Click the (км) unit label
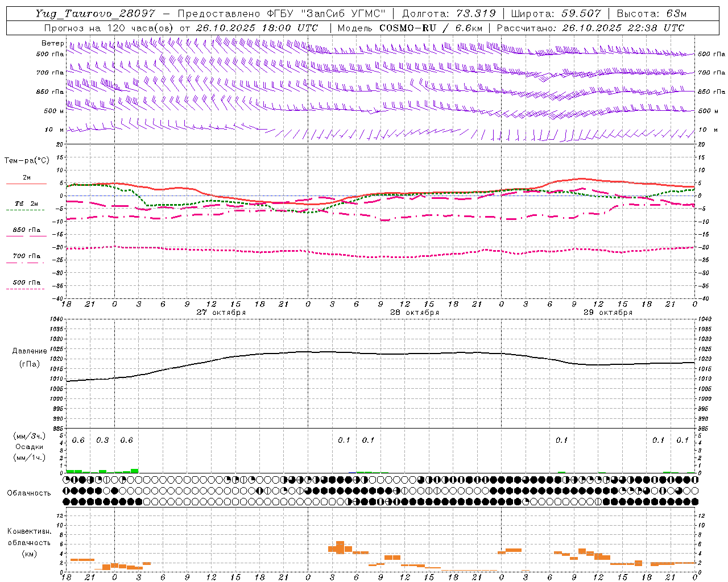The image size is (728, 582). pyautogui.click(x=29, y=554)
